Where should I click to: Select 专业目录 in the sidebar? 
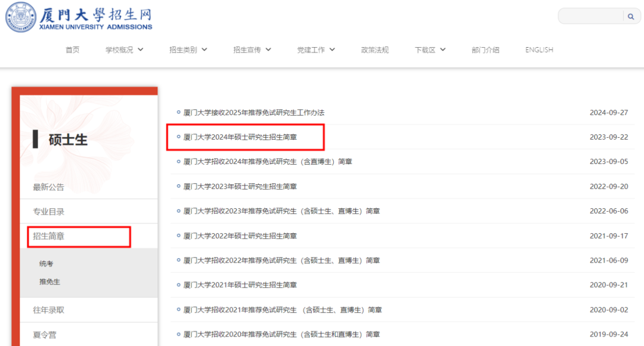(x=48, y=212)
